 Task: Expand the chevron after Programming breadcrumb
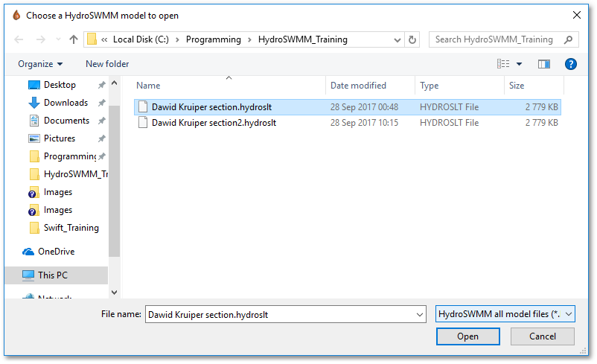click(x=250, y=40)
